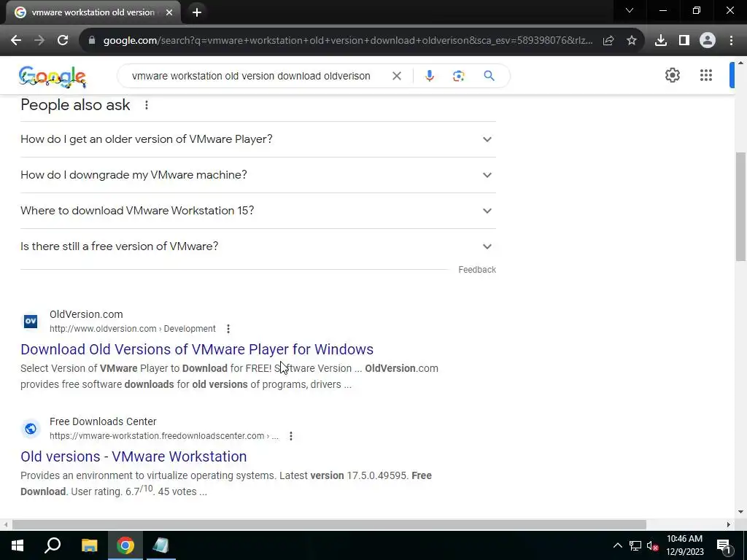Open the tab search chevron
Image resolution: width=747 pixels, height=560 pixels.
tap(630, 10)
